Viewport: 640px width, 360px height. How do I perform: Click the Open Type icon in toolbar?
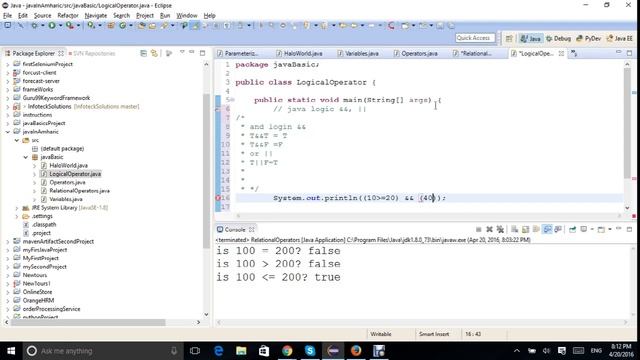(x=141, y=25)
